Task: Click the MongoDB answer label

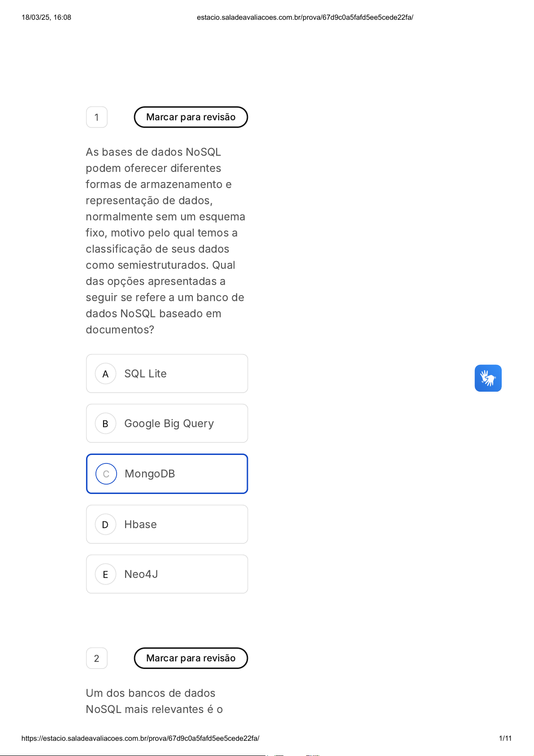Action: [150, 474]
